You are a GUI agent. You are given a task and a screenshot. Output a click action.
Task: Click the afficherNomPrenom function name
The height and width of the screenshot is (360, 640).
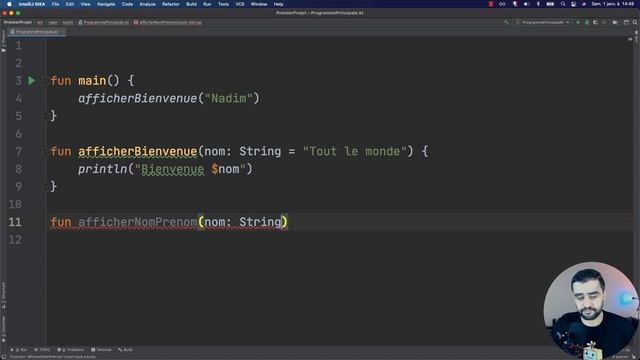click(x=138, y=222)
